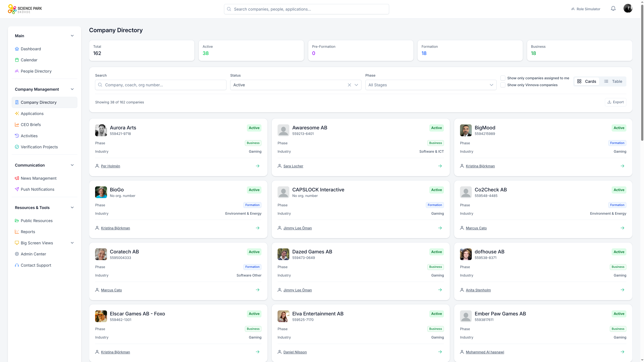Open Coratech AB card arrow
Image resolution: width=644 pixels, height=362 pixels.
pos(257,290)
